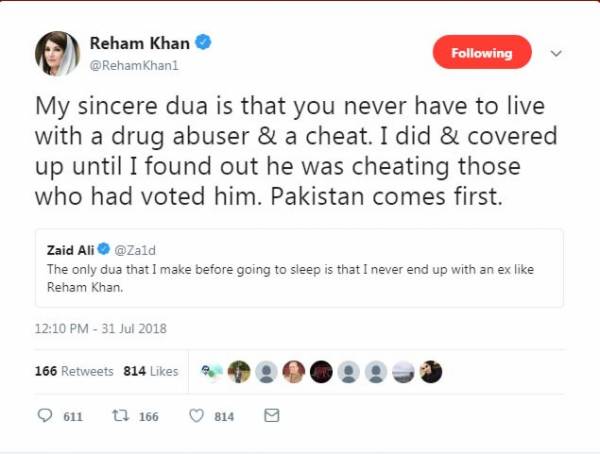Click the reply speech bubble icon
This screenshot has height=454, width=600.
point(44,415)
